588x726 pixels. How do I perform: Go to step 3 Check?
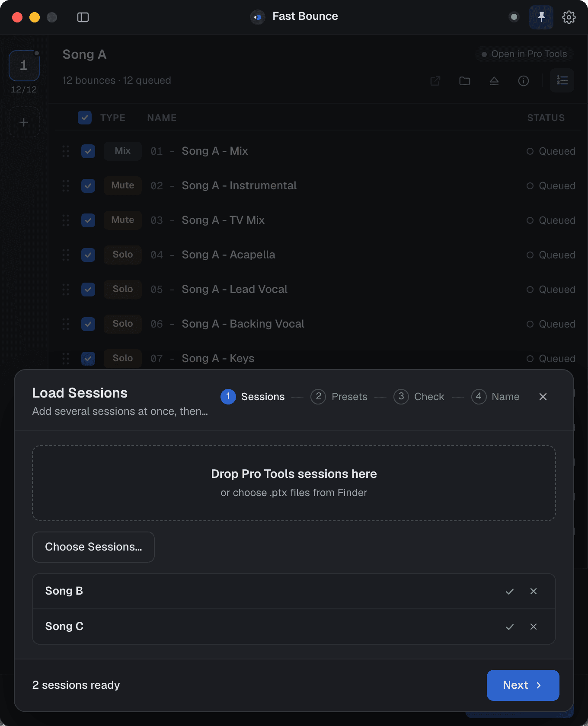click(419, 397)
